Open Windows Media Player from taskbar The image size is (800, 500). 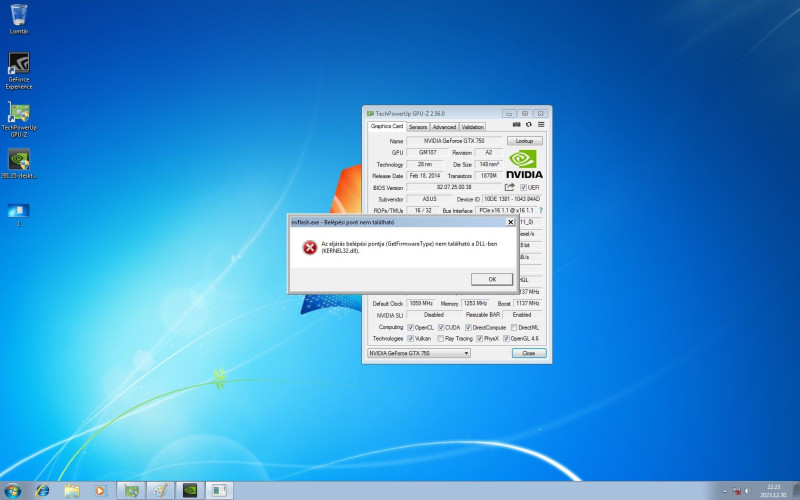(101, 491)
